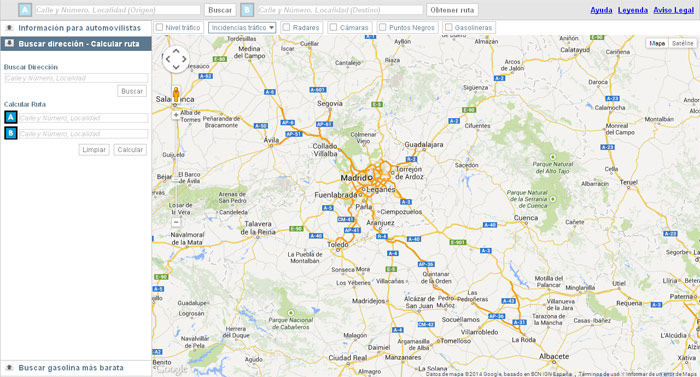Zoom out with the minus button
700x377 pixels.
[176, 222]
